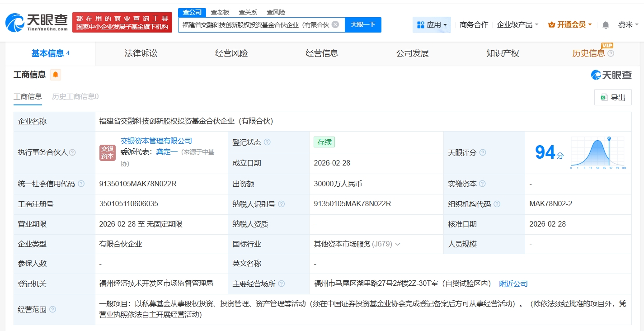Viewport: 644px width, 331px height.
Task: Click the notification bell in header
Action: tap(606, 25)
